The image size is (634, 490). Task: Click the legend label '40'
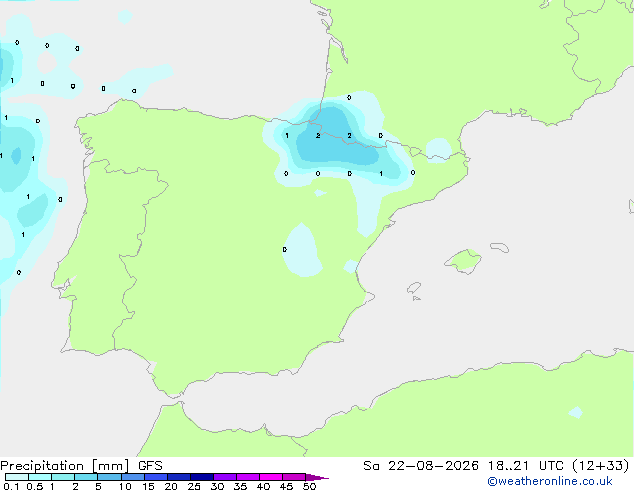tap(263, 486)
